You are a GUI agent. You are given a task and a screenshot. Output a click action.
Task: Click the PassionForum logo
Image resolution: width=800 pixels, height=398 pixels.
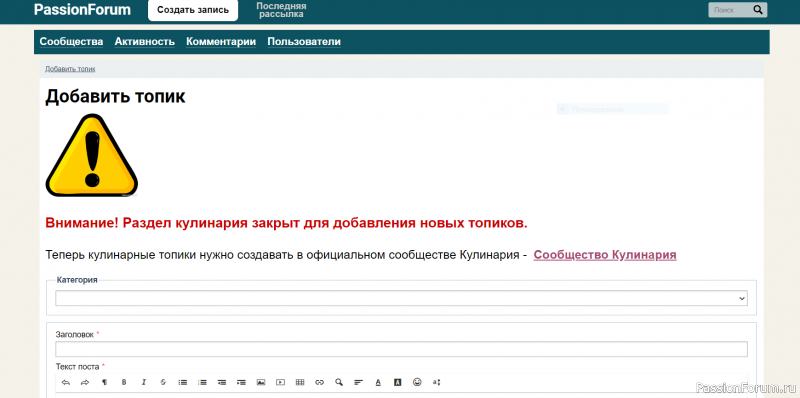tap(82, 10)
